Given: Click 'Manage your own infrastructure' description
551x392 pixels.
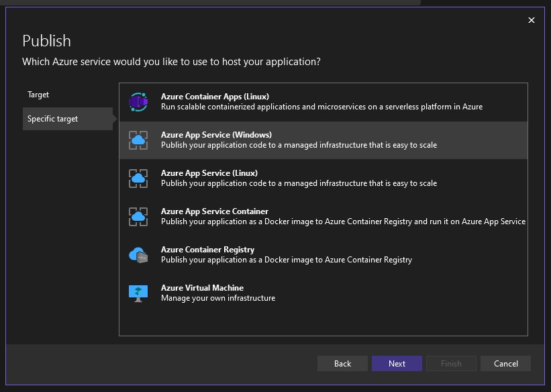Looking at the screenshot, I should pyautogui.click(x=218, y=298).
